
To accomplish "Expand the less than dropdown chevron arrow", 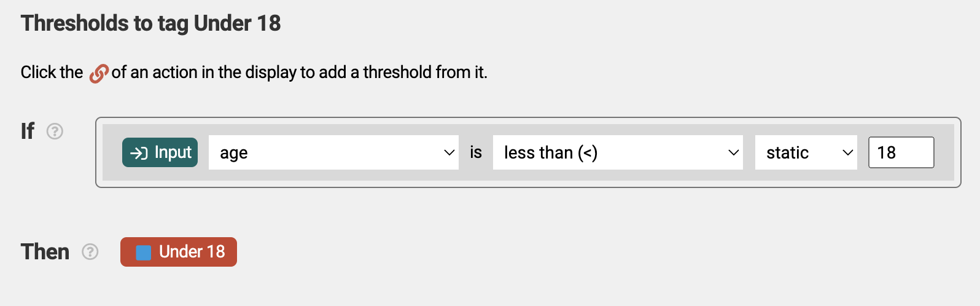I will 733,152.
